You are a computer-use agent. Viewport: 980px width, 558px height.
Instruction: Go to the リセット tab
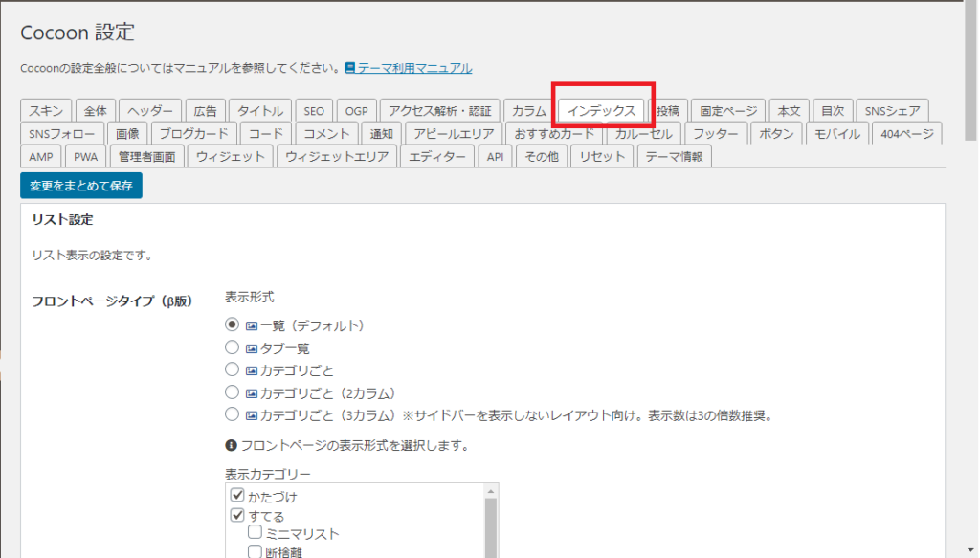pos(602,157)
